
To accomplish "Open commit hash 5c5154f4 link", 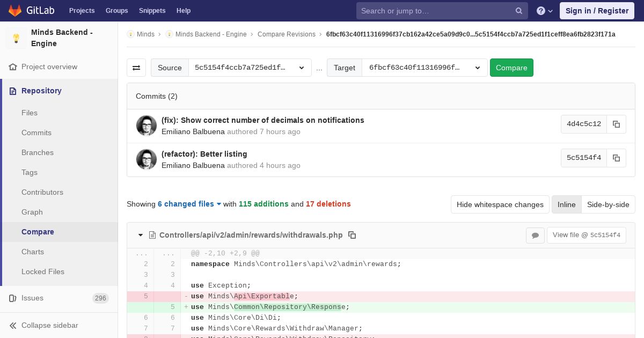I will [584, 158].
